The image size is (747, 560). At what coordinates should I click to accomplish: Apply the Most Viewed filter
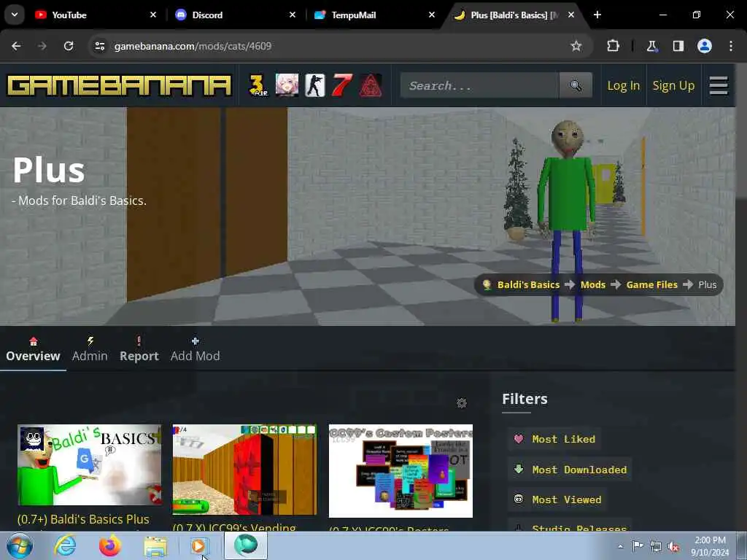point(558,499)
